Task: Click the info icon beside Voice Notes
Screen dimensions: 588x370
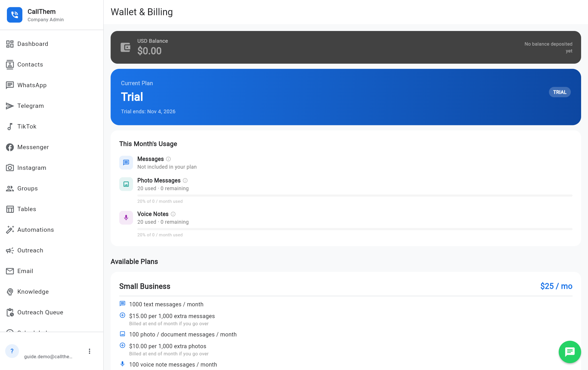Action: pos(173,214)
